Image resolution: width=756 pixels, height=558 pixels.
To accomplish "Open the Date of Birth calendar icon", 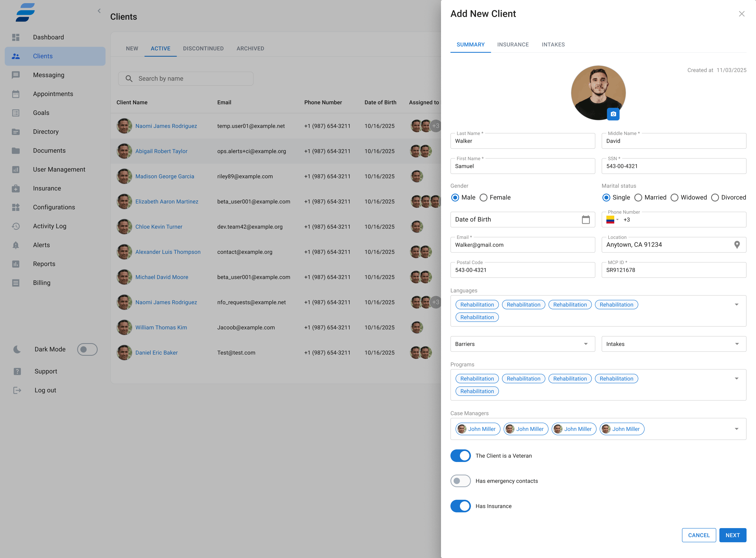I will [x=586, y=220].
